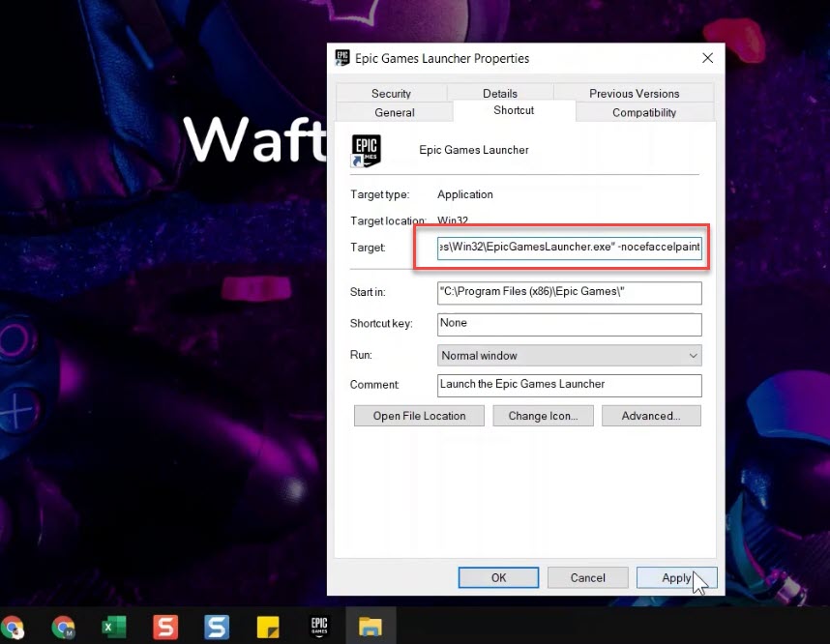This screenshot has width=830, height=644.
Task: Click the "Epic Games Launcher" name text
Action: (474, 150)
